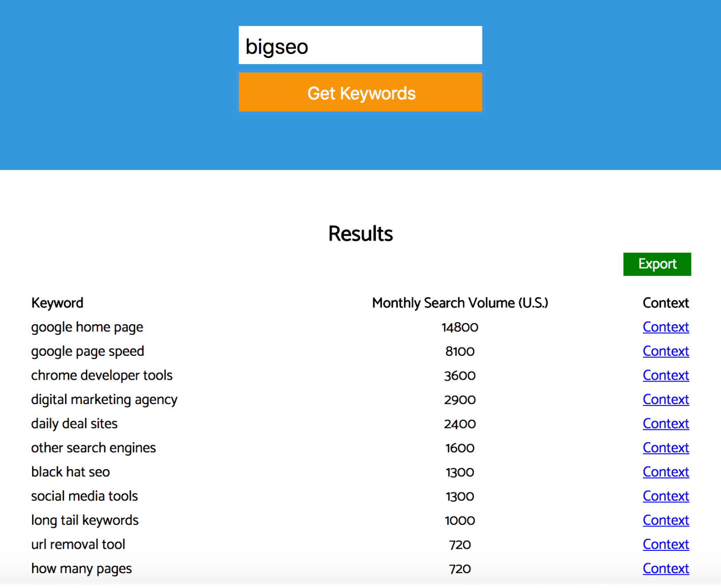721x588 pixels.
Task: Click the Monthly Search Volume column header
Action: [460, 303]
